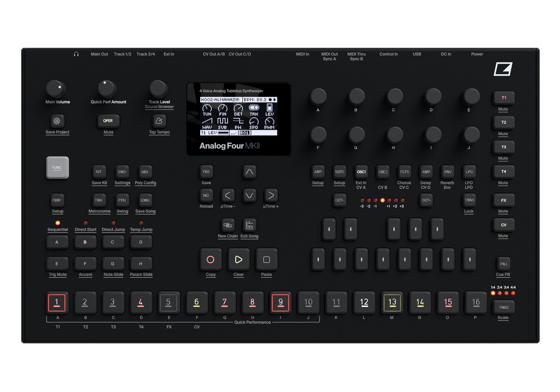Viewport: 560px width, 392px height.
Task: Switch to the ENV parameter page
Action: [447, 172]
